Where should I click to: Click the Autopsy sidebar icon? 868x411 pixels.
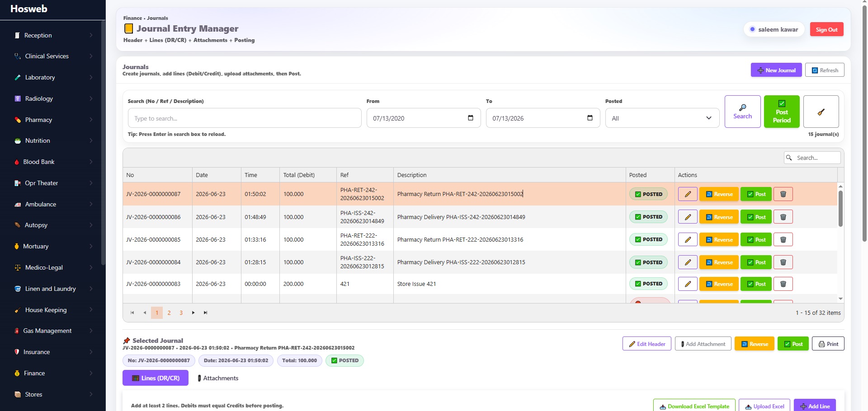[x=18, y=225]
